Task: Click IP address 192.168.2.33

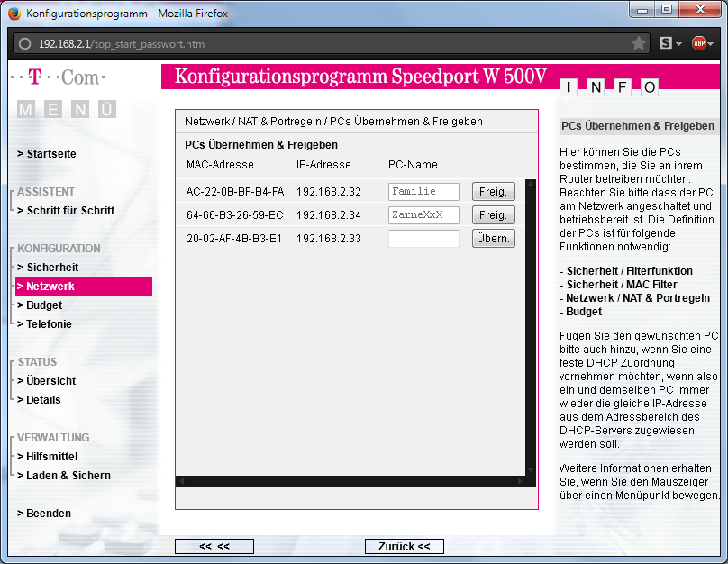Action: tap(329, 239)
